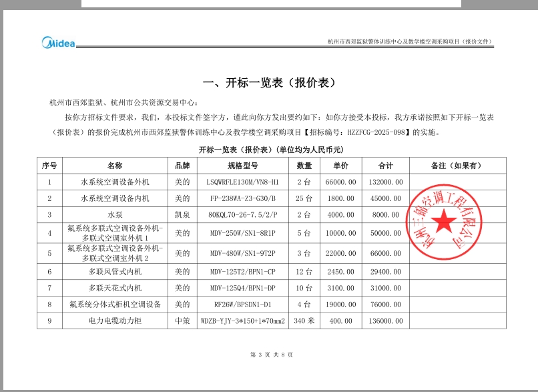Select the unit price "4000.00"

point(340,215)
